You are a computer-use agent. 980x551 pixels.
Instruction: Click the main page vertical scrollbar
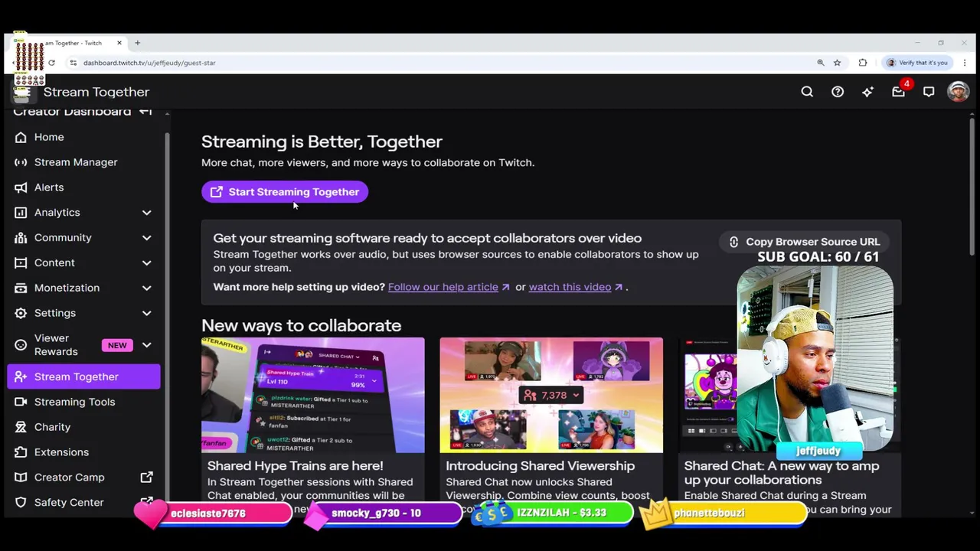[972, 187]
